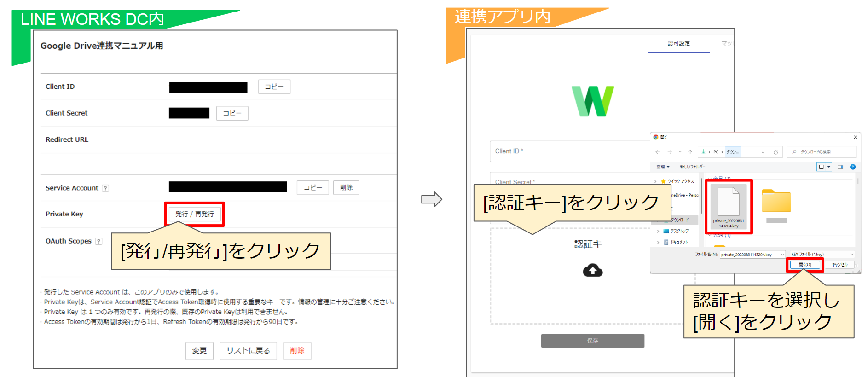The image size is (868, 377).
Task: Click PC in the address breadcrumb
Action: (716, 152)
